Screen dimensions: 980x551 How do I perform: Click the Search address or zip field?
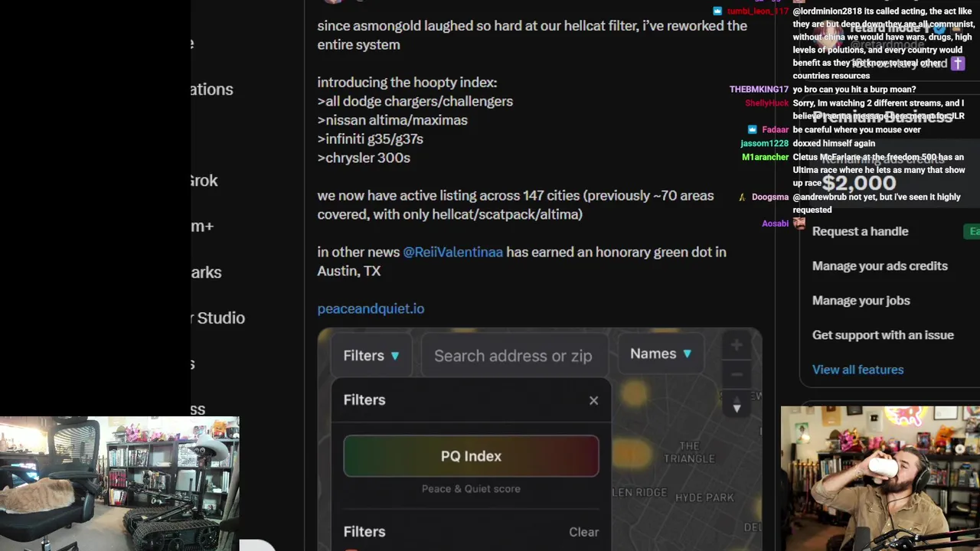coord(513,356)
